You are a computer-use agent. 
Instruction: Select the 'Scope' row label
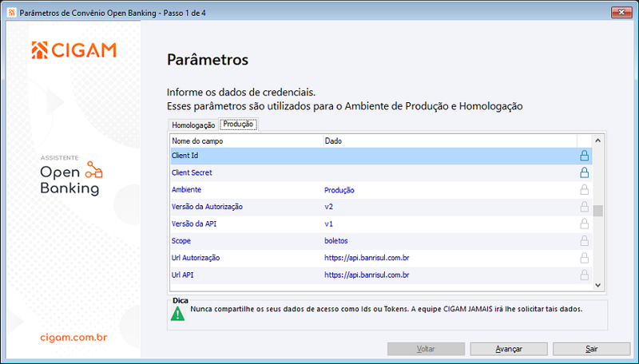(181, 241)
